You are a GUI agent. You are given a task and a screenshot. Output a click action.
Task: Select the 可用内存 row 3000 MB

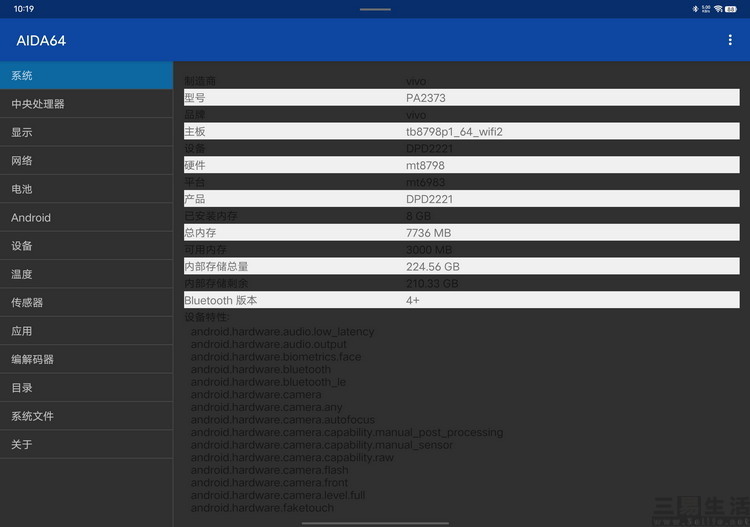click(462, 250)
